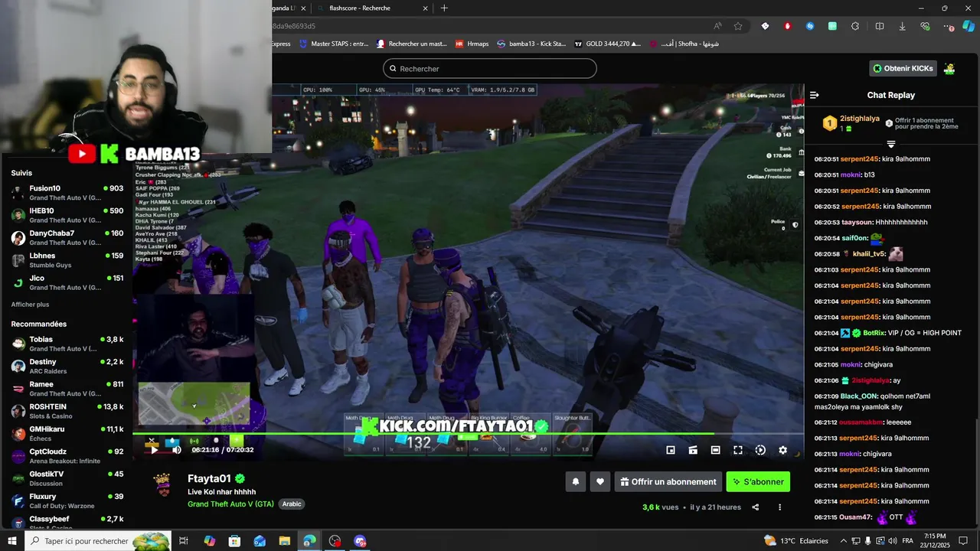
Task: Open recommended channel Destiny
Action: 67,366
